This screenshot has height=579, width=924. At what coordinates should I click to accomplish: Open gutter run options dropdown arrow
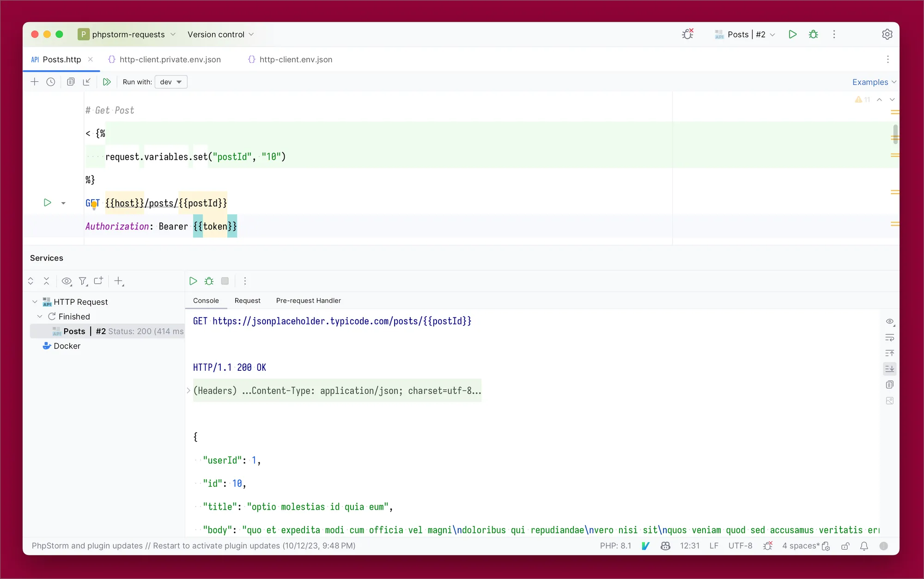pos(63,203)
